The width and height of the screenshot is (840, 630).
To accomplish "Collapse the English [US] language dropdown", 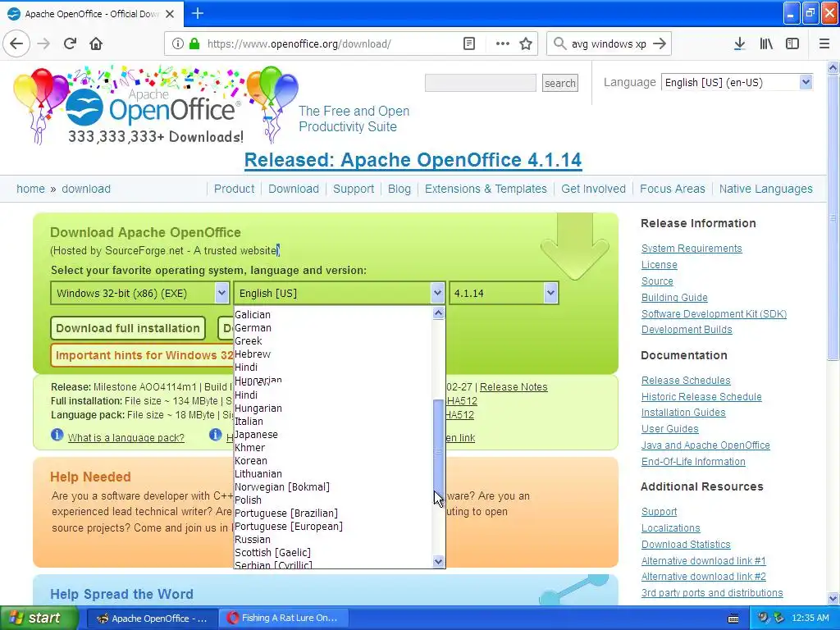I will [x=339, y=293].
